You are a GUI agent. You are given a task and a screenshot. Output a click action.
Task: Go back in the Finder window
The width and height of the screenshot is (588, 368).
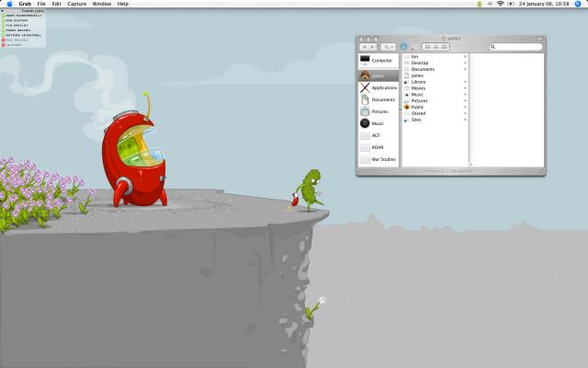coord(364,47)
